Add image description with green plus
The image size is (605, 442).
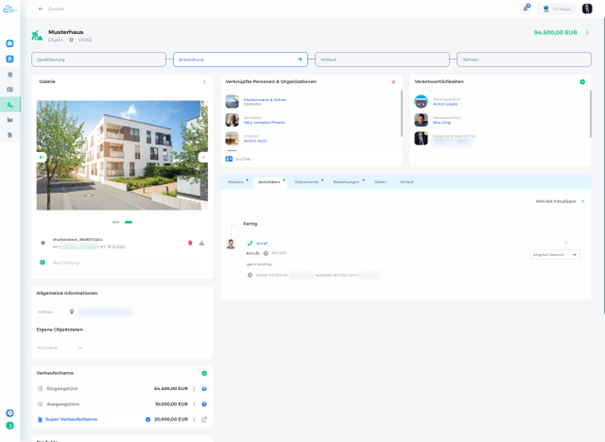tap(42, 263)
